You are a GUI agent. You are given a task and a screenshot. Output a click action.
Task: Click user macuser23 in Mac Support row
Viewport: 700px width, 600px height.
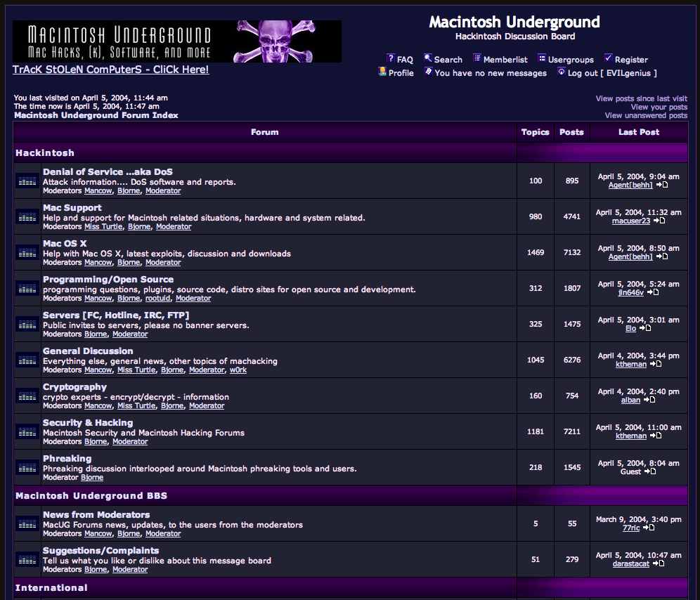point(631,221)
